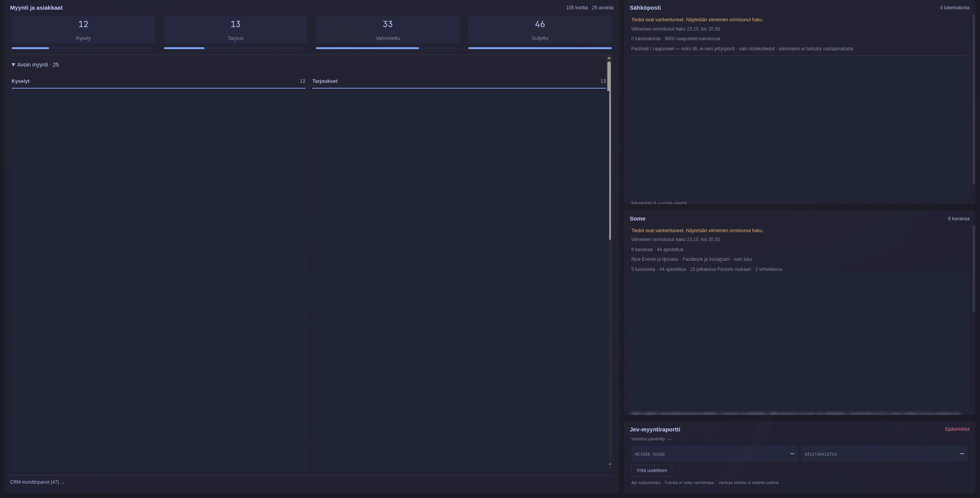
Task: Click the Tarjous progress bar
Action: pos(235,48)
